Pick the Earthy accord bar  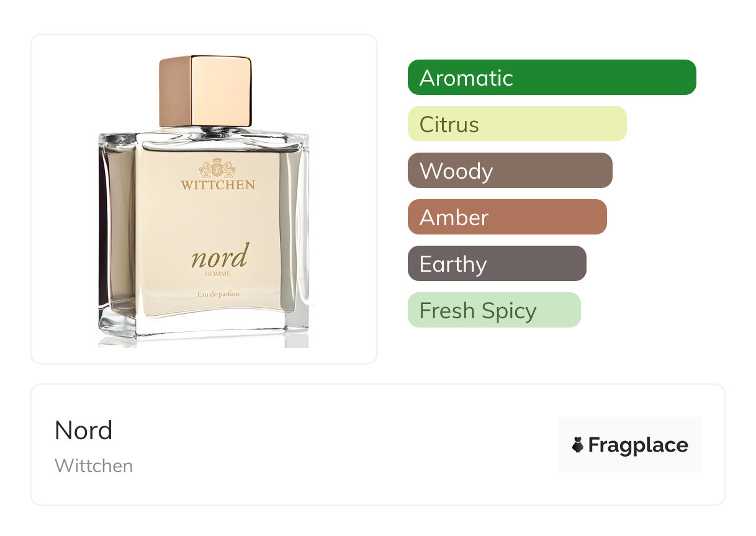497,264
